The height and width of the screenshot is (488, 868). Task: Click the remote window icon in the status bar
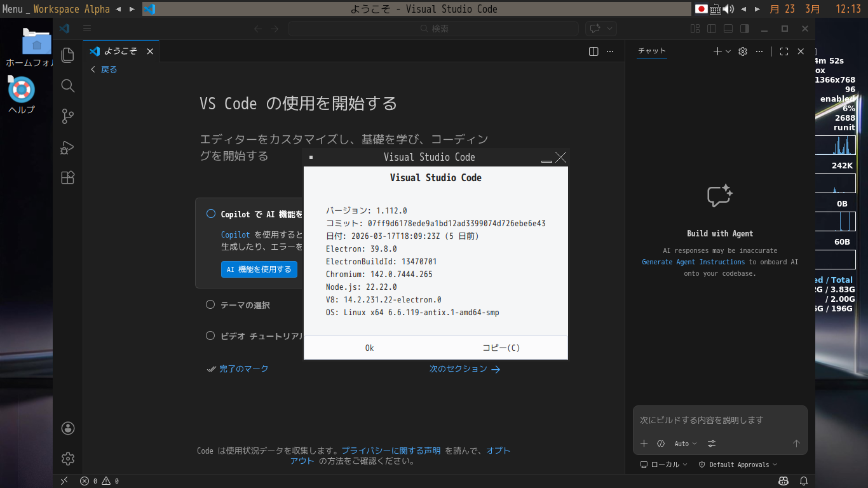pyautogui.click(x=64, y=481)
